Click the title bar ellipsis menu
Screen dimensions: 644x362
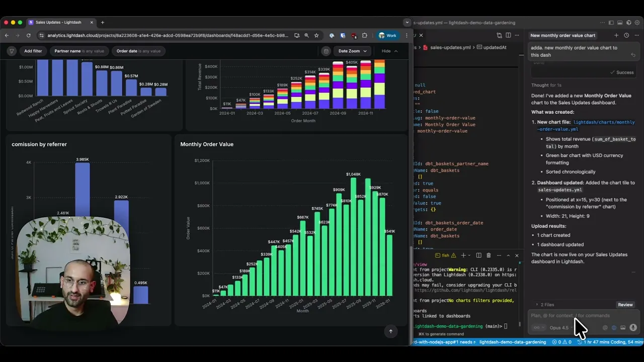pos(602,23)
